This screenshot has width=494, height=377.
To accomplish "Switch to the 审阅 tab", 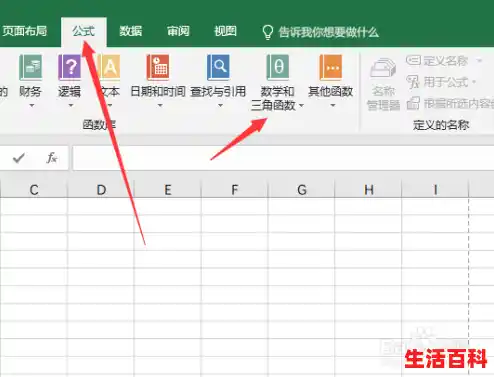I will coord(178,31).
